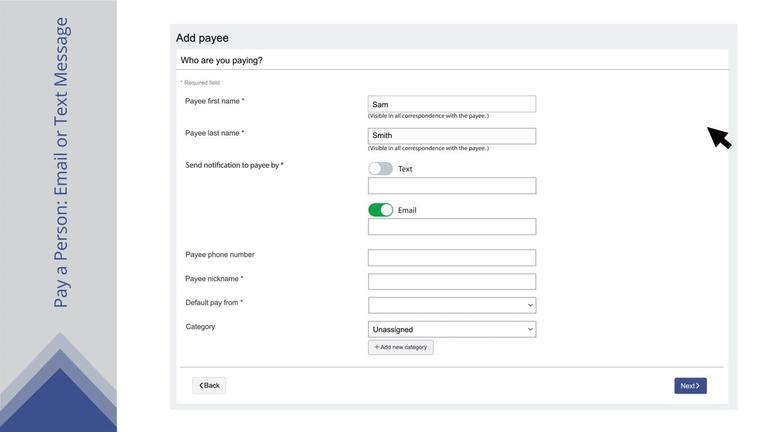Click the Add new category button
768x432 pixels.
400,347
